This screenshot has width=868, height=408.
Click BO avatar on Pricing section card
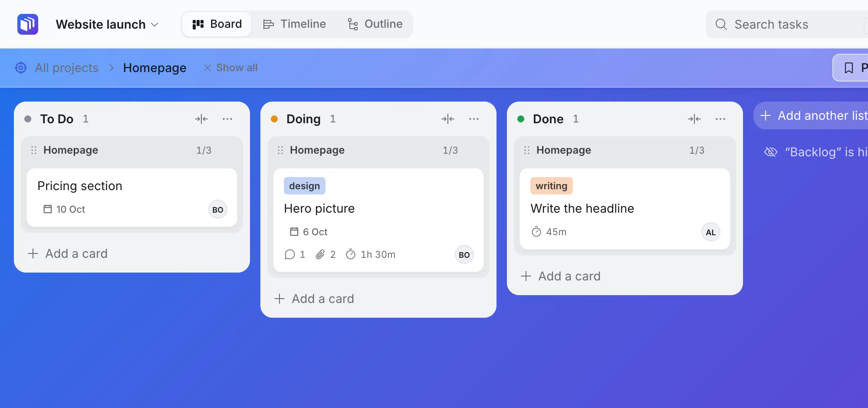coord(218,210)
